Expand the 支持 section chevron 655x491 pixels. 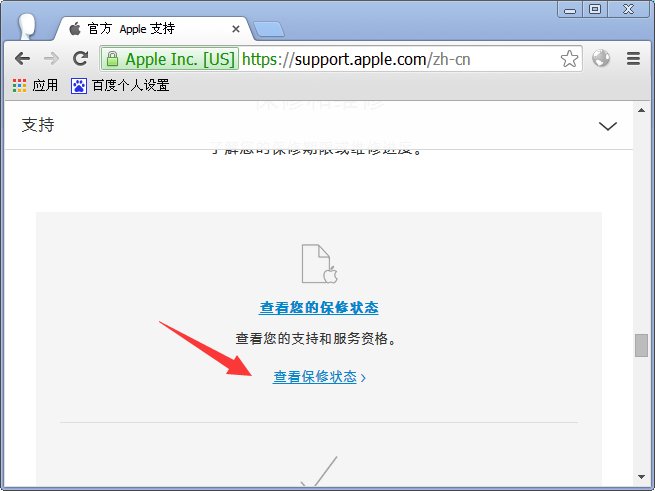click(x=607, y=126)
